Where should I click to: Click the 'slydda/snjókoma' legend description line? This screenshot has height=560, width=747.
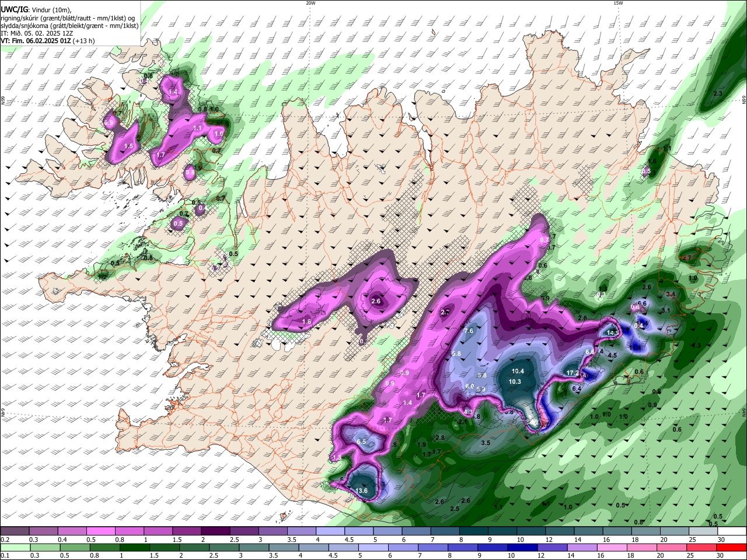pos(69,26)
